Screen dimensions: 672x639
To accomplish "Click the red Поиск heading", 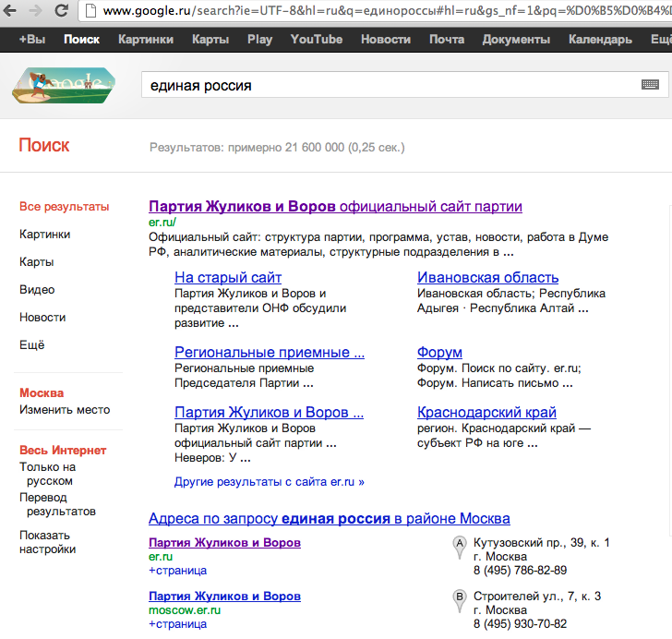I will coord(43,145).
